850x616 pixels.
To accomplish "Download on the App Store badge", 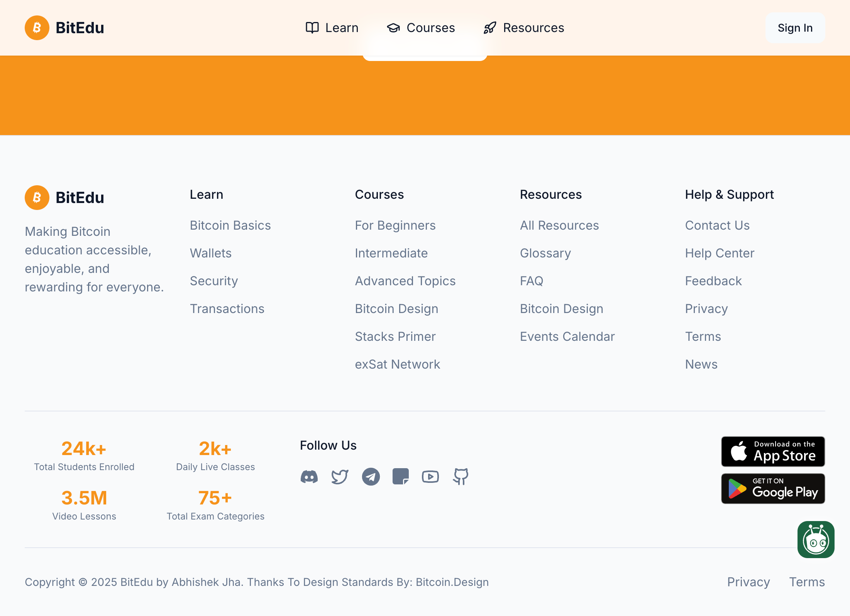I will [773, 452].
